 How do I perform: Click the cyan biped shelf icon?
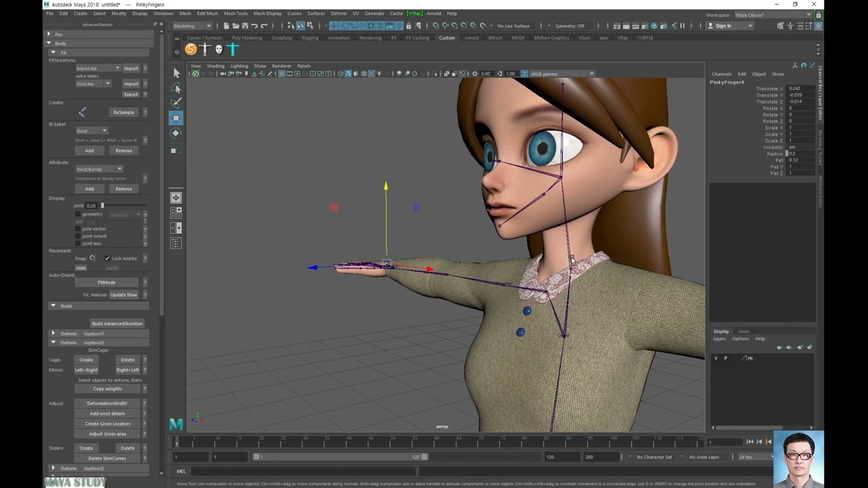233,49
